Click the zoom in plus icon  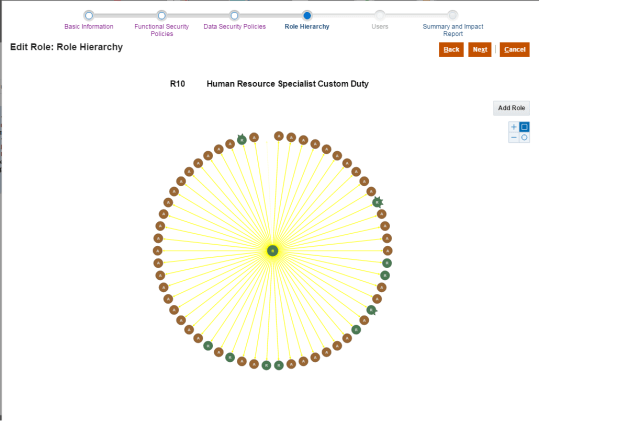pos(514,127)
